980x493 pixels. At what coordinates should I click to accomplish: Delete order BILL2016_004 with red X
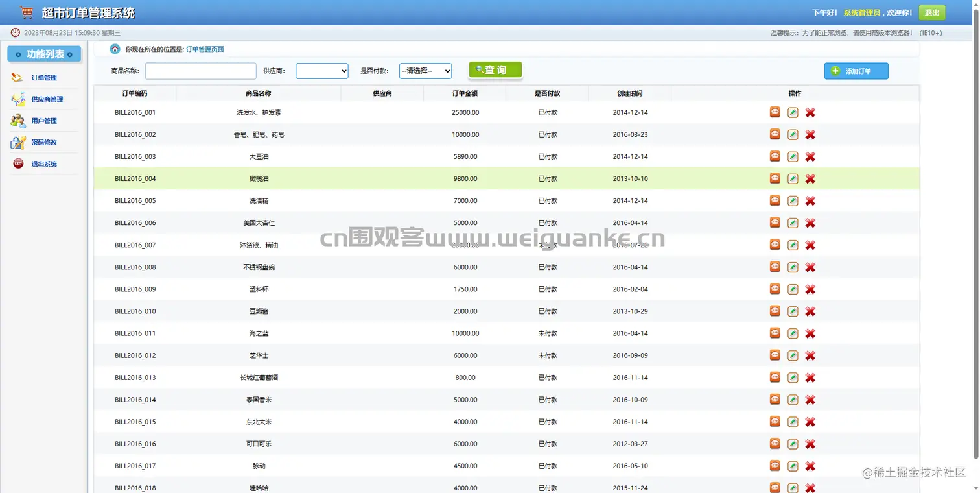810,179
